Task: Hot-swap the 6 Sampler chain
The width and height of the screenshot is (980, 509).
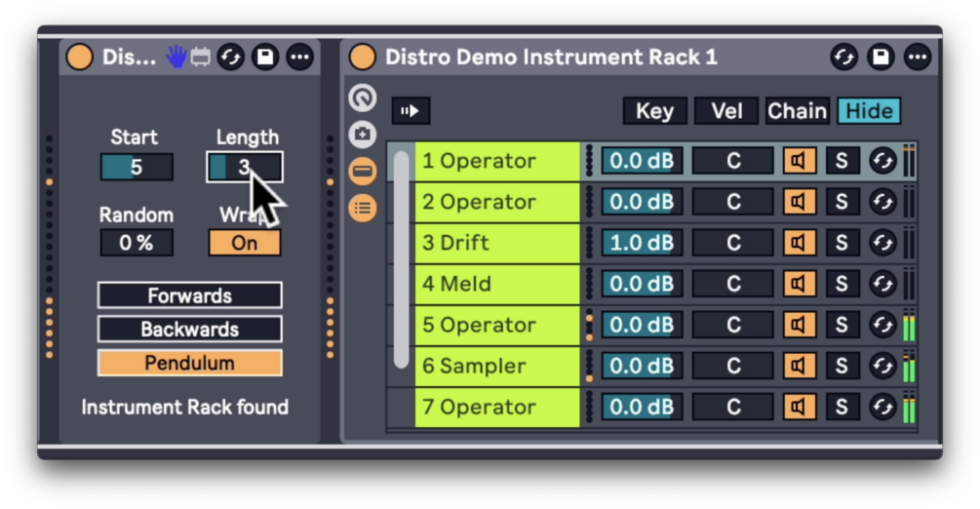Action: coord(882,366)
